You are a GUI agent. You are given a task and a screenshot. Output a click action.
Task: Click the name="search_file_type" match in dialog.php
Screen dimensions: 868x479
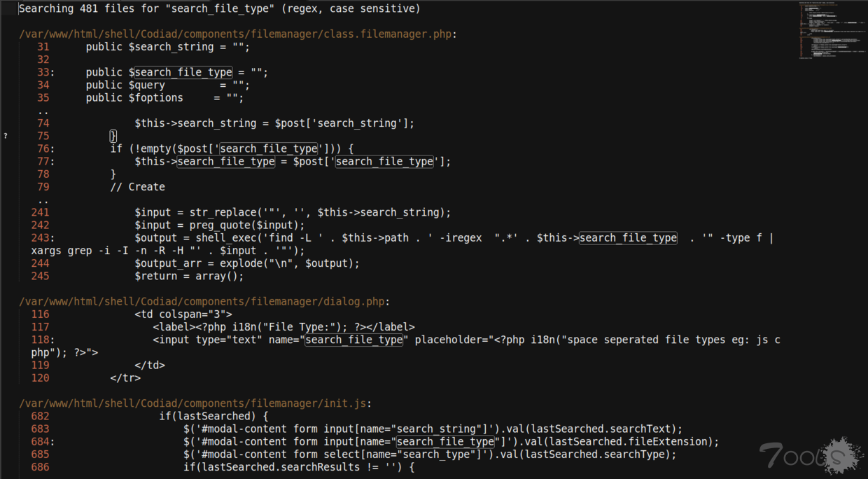tap(354, 340)
